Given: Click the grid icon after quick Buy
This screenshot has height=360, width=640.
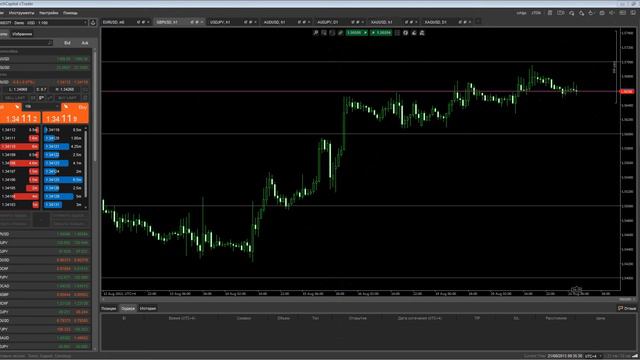Looking at the screenshot, I should [x=397, y=33].
